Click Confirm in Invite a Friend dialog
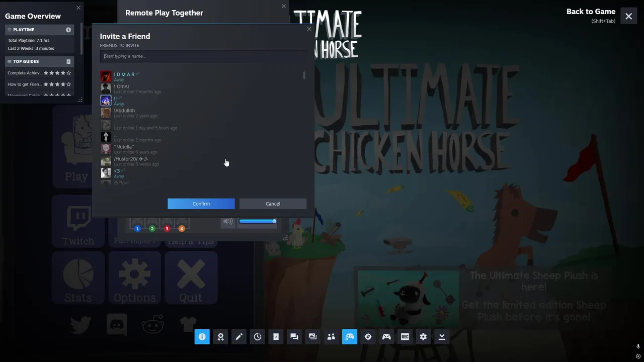The width and height of the screenshot is (644, 362). (201, 204)
